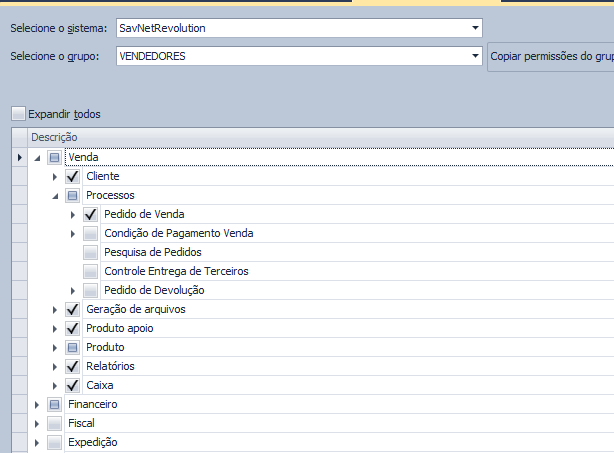The height and width of the screenshot is (453, 614).
Task: Open the Selecione o sistema dropdown
Action: click(x=299, y=28)
